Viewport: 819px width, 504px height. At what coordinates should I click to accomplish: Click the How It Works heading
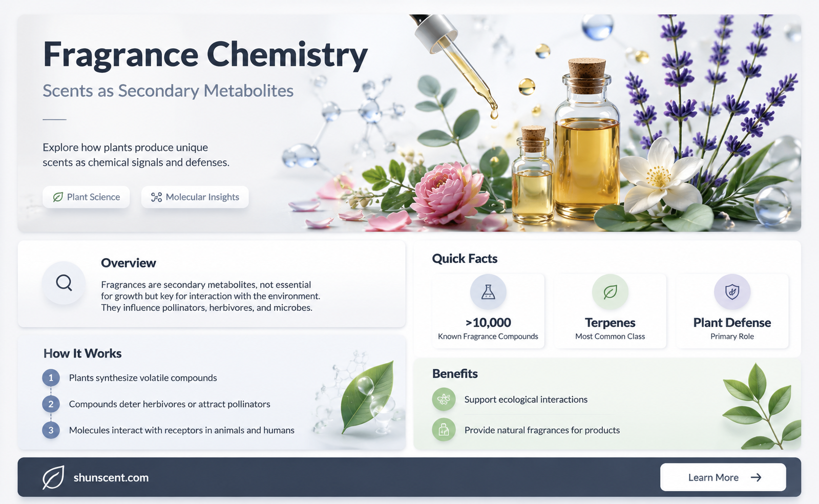pyautogui.click(x=82, y=353)
